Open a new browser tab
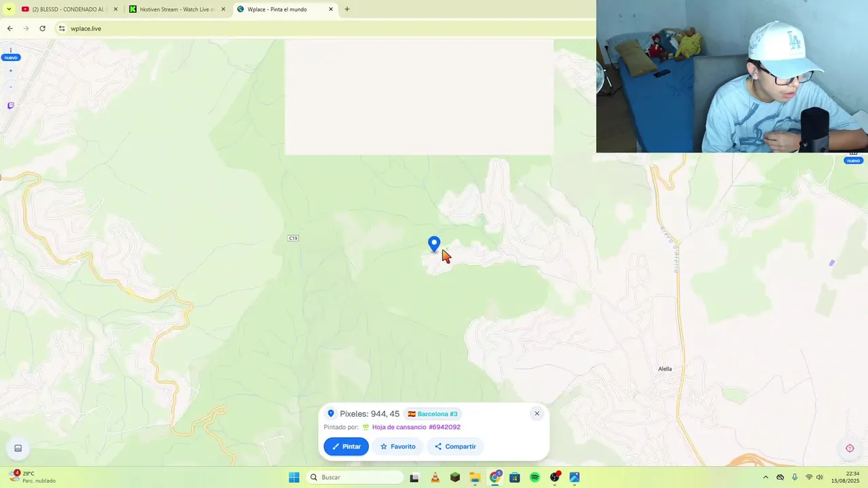The image size is (868, 488). (347, 9)
